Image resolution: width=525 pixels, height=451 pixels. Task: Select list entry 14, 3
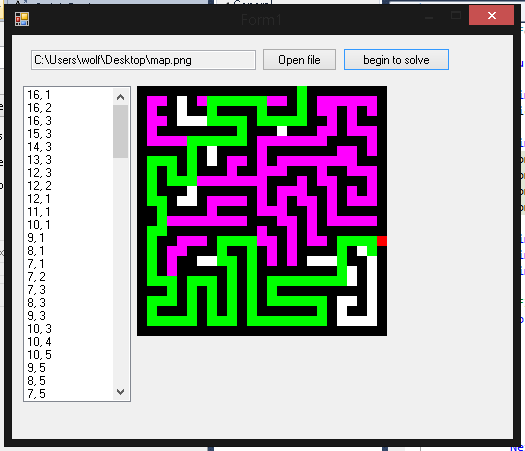tap(39, 147)
